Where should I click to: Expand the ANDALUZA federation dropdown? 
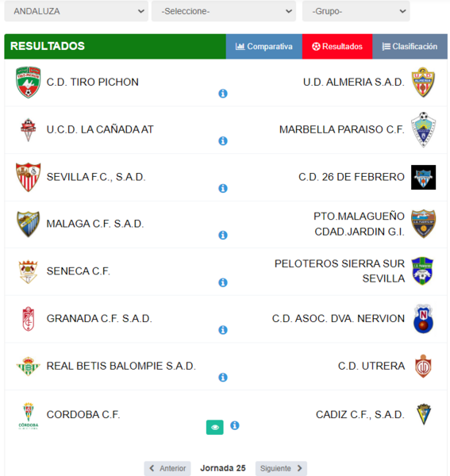tap(76, 11)
